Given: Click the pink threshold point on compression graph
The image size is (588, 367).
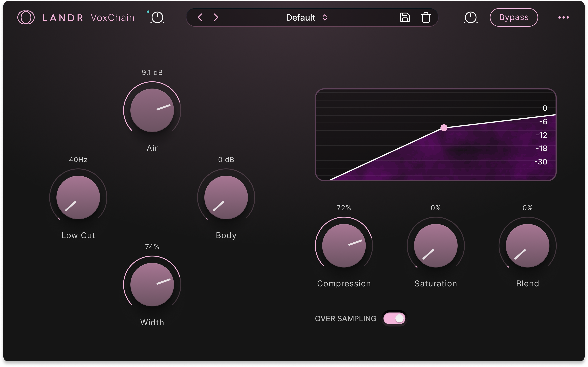Looking at the screenshot, I should (x=444, y=128).
